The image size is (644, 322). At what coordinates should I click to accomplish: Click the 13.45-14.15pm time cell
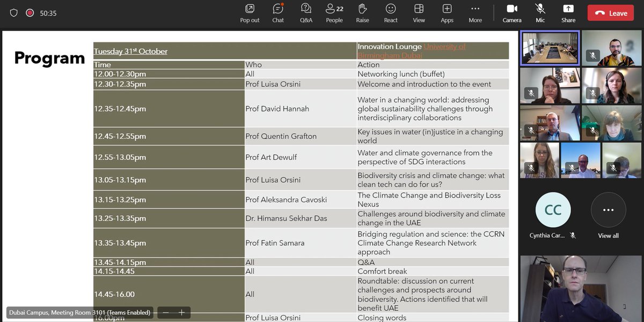click(169, 262)
